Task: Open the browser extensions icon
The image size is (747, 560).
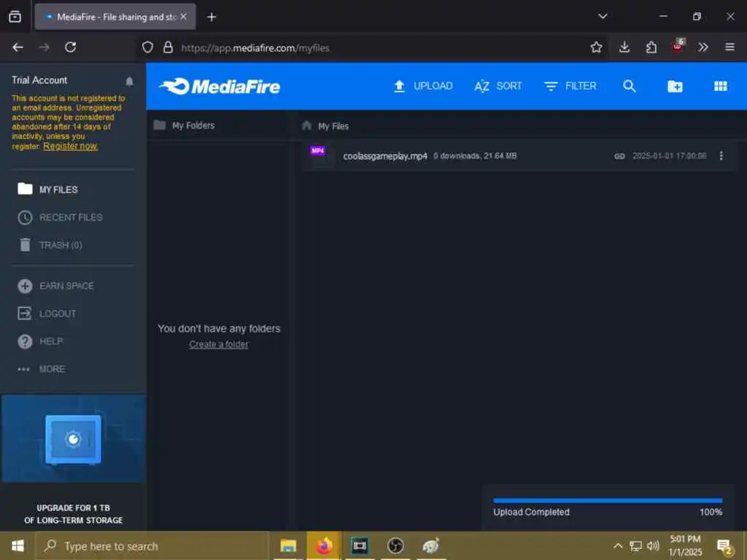Action: click(651, 47)
